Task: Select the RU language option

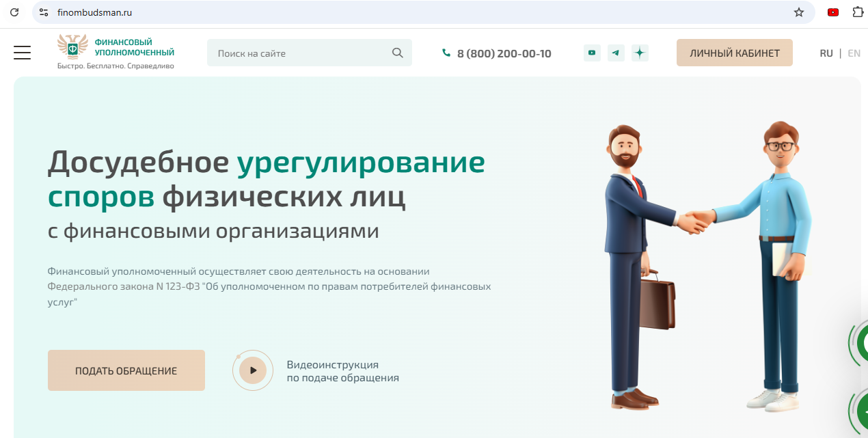Action: [x=826, y=53]
